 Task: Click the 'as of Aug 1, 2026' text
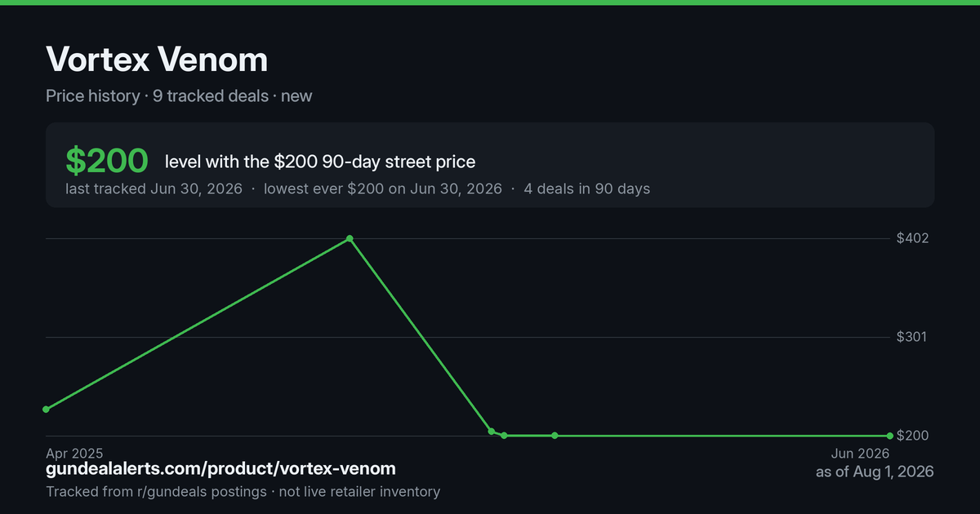[x=875, y=472]
